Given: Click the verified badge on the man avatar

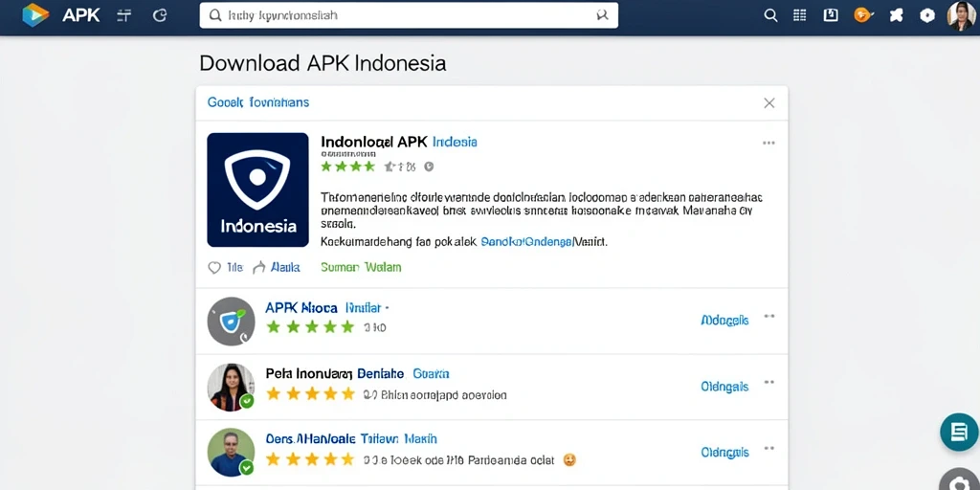Looking at the screenshot, I should click(247, 467).
